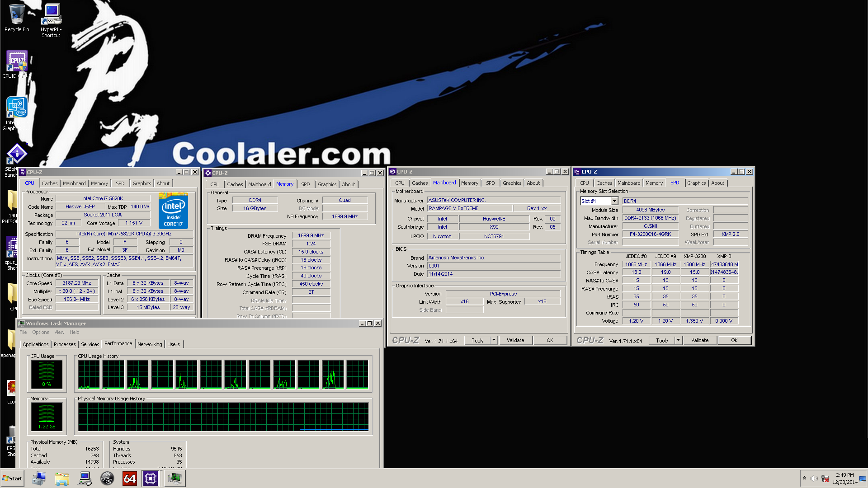This screenshot has height=488, width=868.
Task: Open SPD tab in the Memory CPU-Z window
Action: pos(306,184)
